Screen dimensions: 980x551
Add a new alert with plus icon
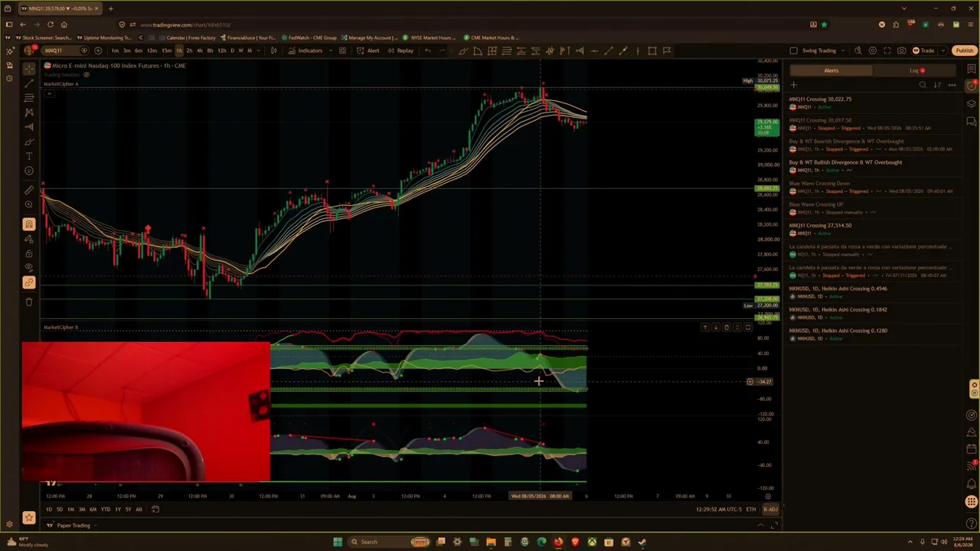coord(794,85)
